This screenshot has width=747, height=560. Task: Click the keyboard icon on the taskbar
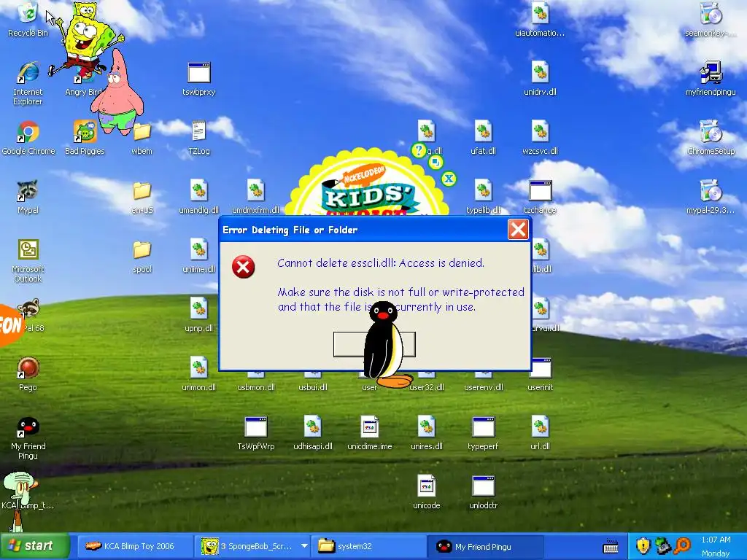pos(611,547)
